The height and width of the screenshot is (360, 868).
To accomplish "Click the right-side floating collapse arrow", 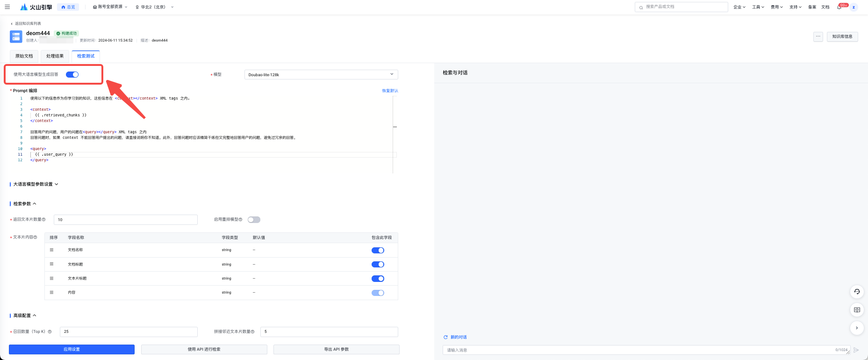I will [856, 328].
